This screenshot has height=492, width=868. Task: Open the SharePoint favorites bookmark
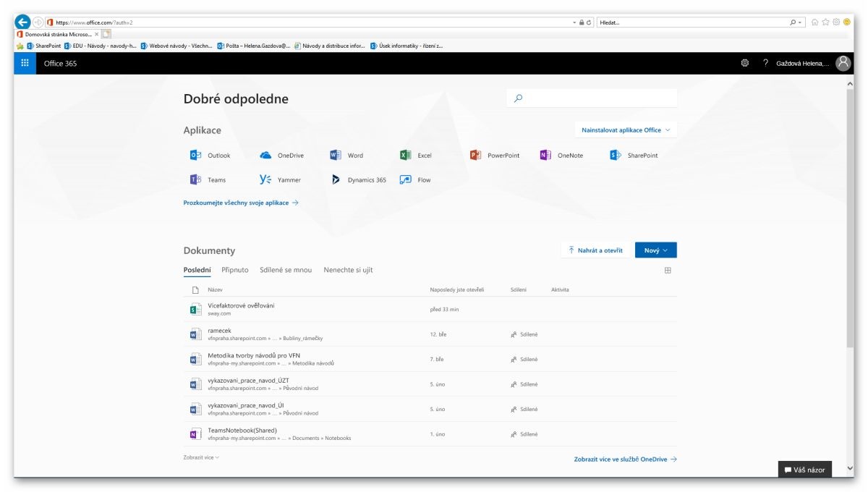pyautogui.click(x=43, y=46)
